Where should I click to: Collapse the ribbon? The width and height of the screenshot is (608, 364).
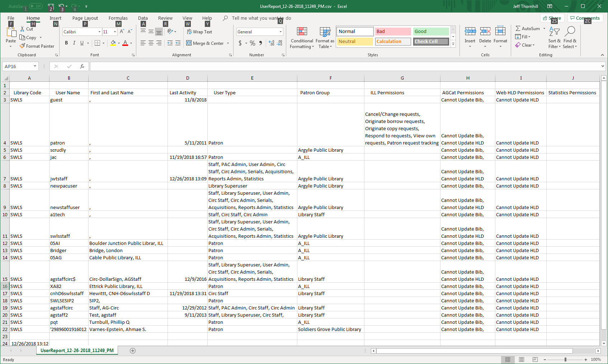[x=602, y=55]
